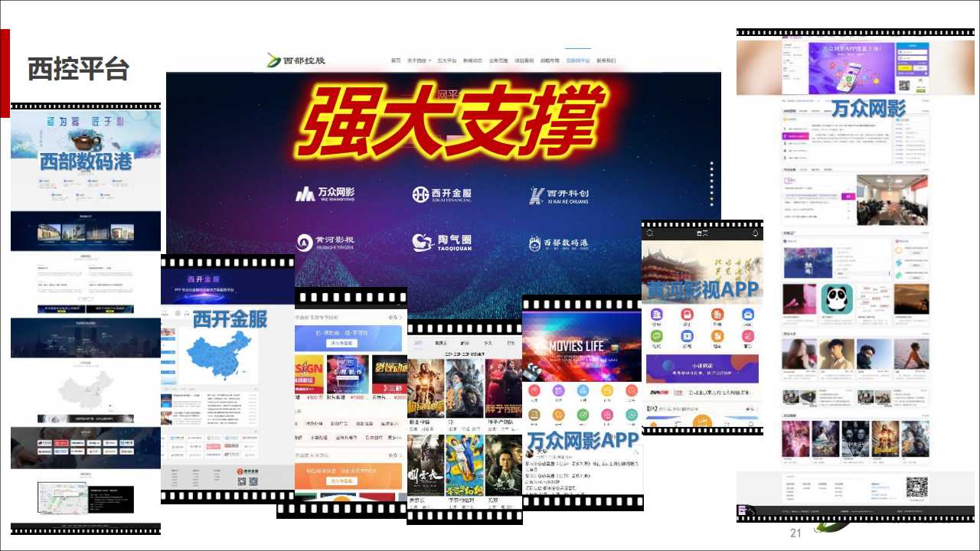This screenshot has height=551, width=980.
Task: Select 新闻动态 in the 西部控股 navigation bar
Action: click(472, 60)
